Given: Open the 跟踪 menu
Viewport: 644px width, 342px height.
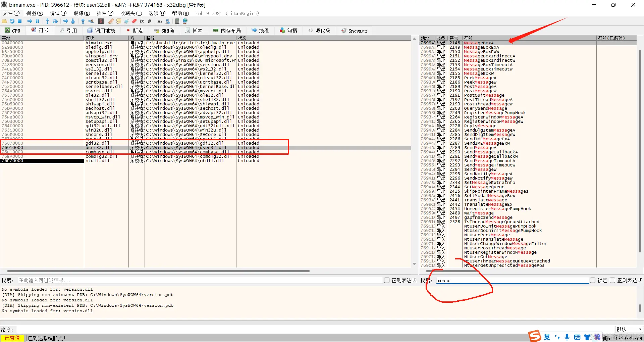Looking at the screenshot, I should click(82, 13).
